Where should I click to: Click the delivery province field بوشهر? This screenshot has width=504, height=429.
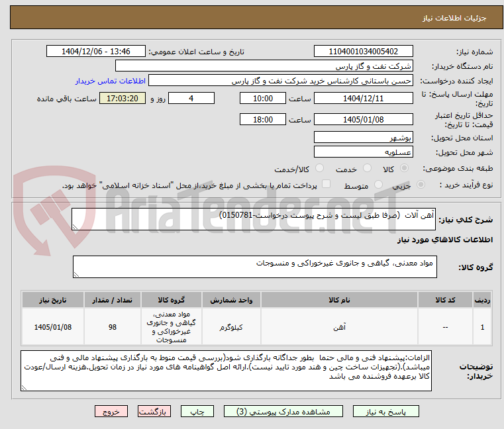(x=363, y=138)
